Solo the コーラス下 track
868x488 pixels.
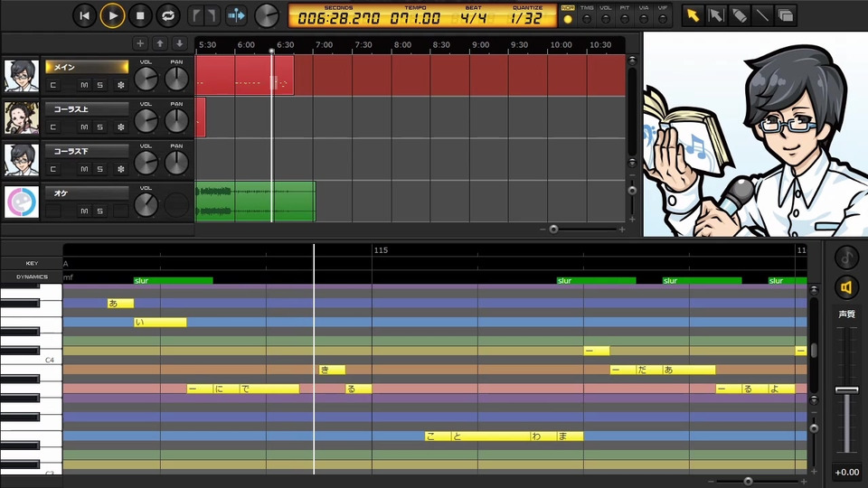(99, 169)
